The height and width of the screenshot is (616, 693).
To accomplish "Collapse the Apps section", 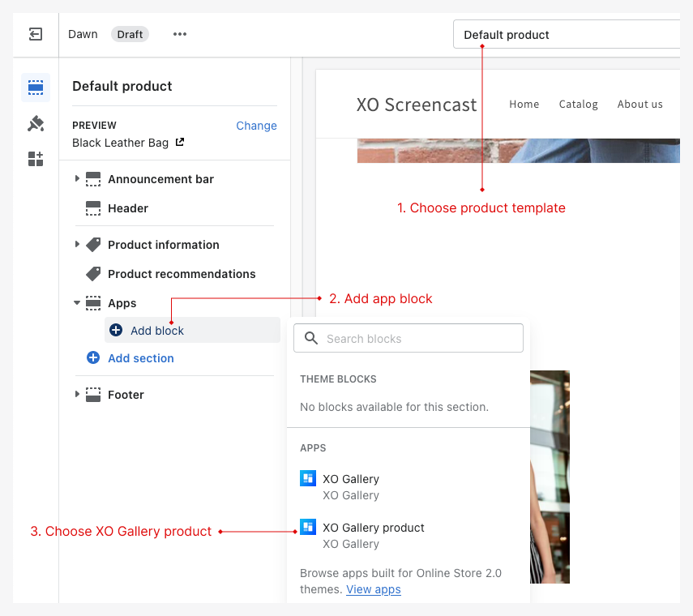I will tap(78, 303).
